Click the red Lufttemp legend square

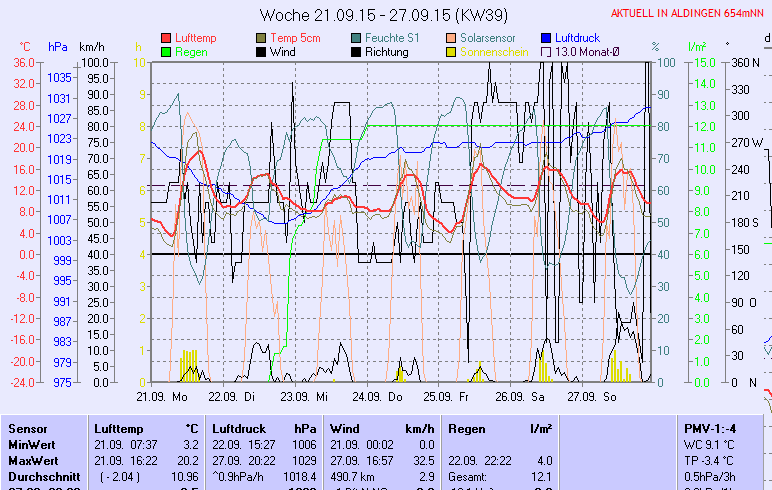tap(166, 37)
